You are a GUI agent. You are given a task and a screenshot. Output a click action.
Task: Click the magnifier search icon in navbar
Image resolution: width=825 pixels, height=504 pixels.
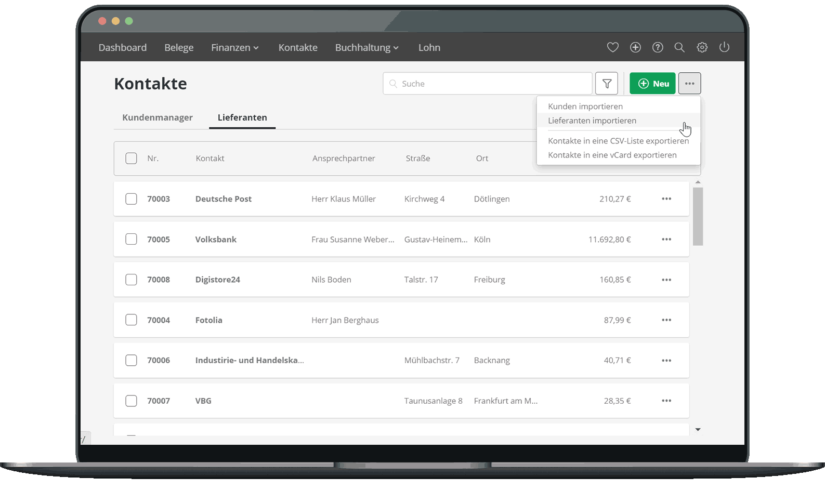[679, 47]
